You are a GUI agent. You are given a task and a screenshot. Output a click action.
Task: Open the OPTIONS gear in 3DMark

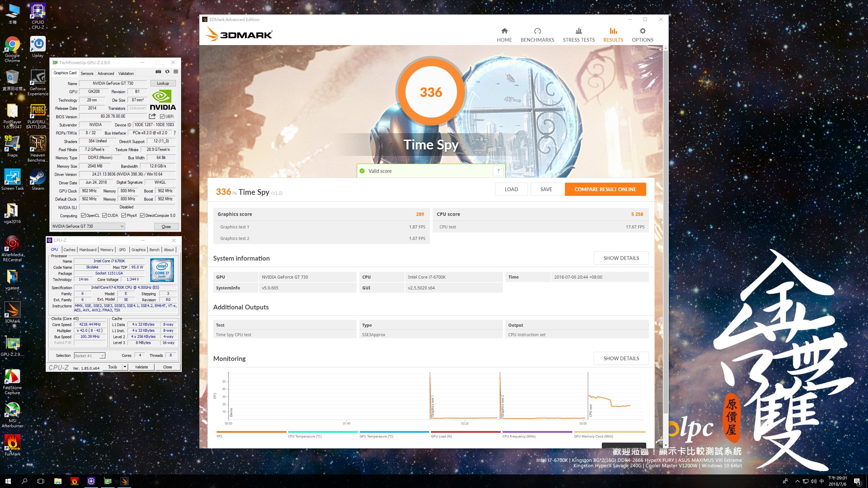(642, 35)
